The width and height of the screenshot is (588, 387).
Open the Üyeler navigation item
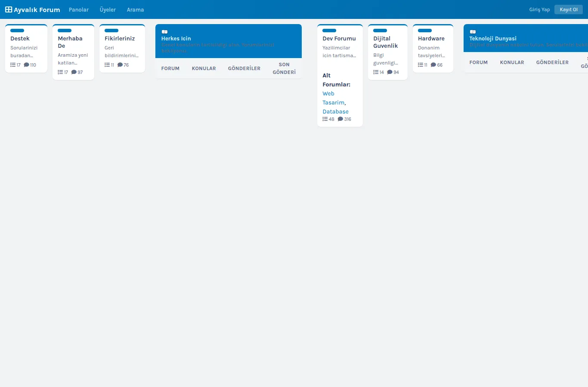(108, 9)
